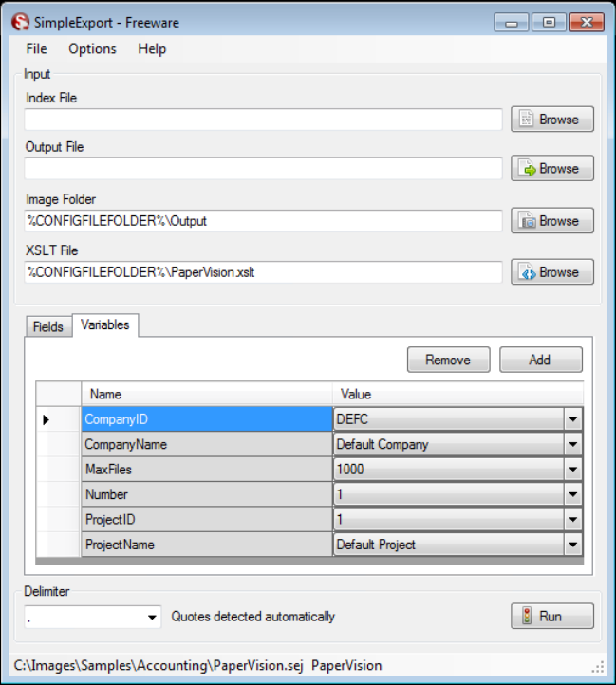Select the MaxFiles name cell

(x=207, y=470)
